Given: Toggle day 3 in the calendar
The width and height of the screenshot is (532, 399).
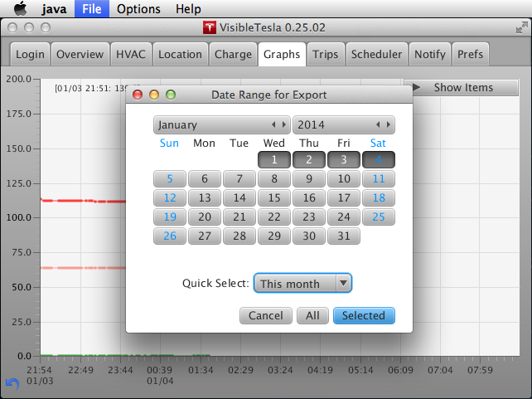Looking at the screenshot, I should (344, 159).
